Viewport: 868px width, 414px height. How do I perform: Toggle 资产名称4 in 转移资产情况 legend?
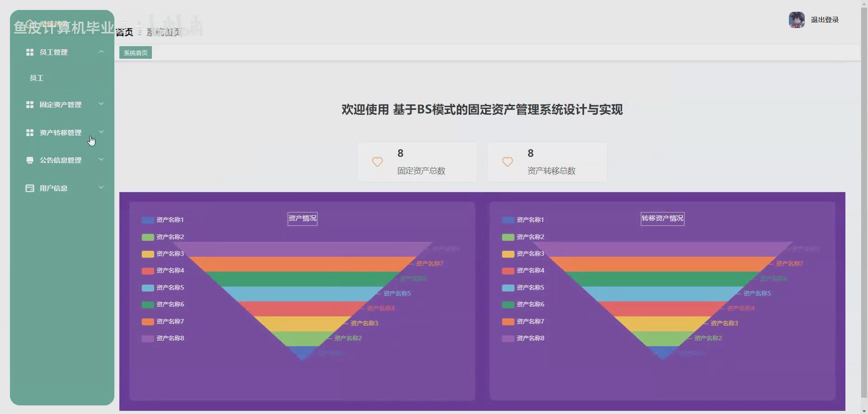[523, 271]
